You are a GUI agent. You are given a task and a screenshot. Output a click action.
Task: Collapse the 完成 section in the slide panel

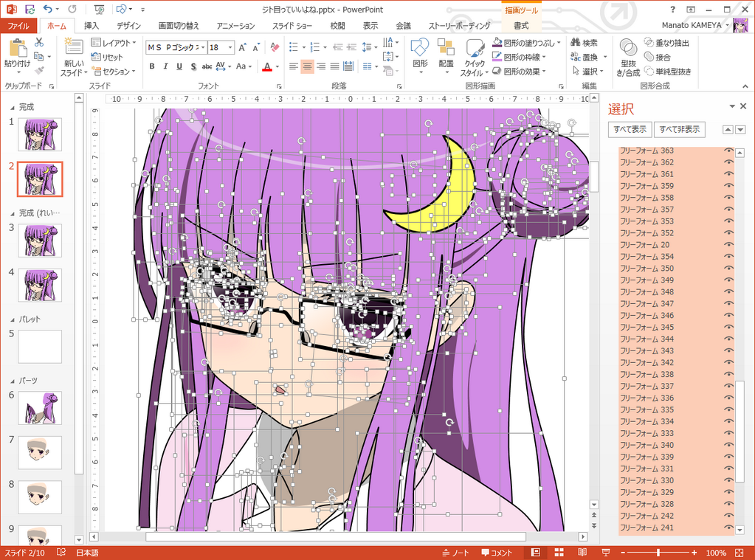click(x=12, y=108)
